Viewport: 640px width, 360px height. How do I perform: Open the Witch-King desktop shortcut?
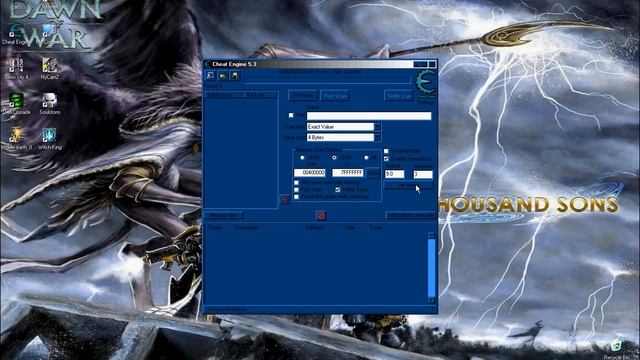[x=49, y=138]
